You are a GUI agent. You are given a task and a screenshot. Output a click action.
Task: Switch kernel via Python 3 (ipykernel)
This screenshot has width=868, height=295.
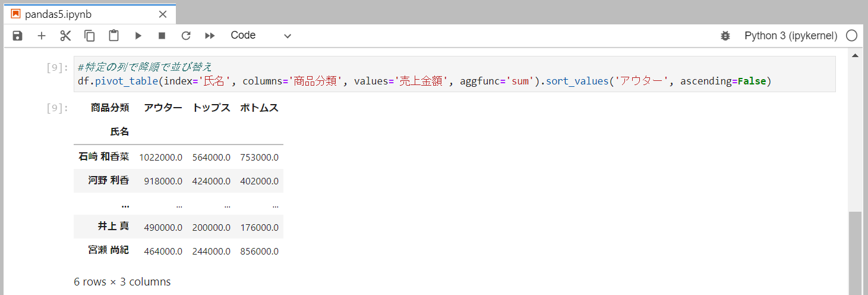(791, 36)
